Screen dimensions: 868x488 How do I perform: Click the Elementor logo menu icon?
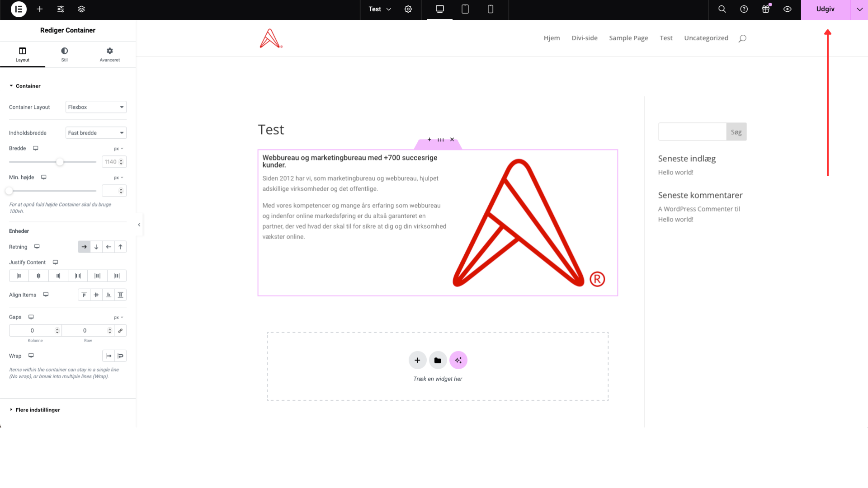click(x=19, y=9)
